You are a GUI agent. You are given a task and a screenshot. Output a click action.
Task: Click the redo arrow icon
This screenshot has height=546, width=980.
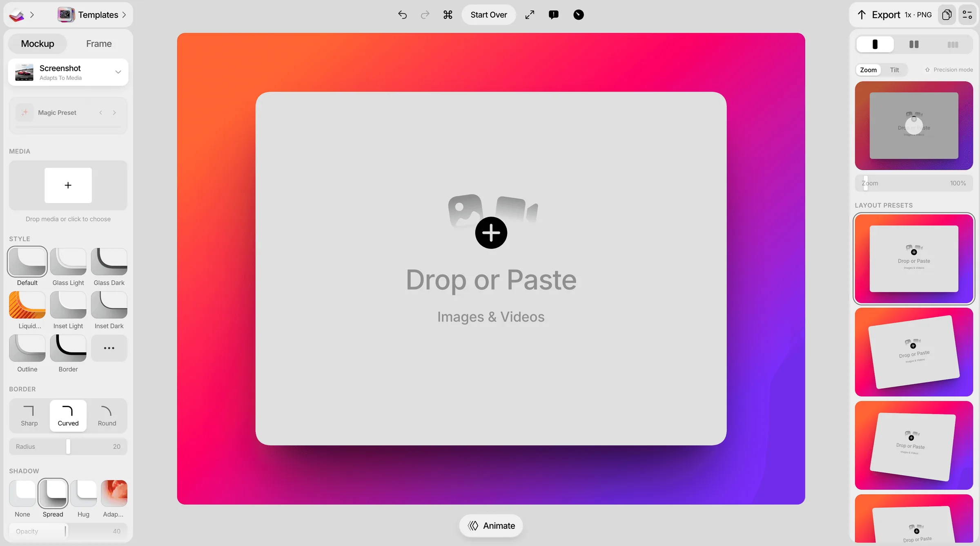425,15
